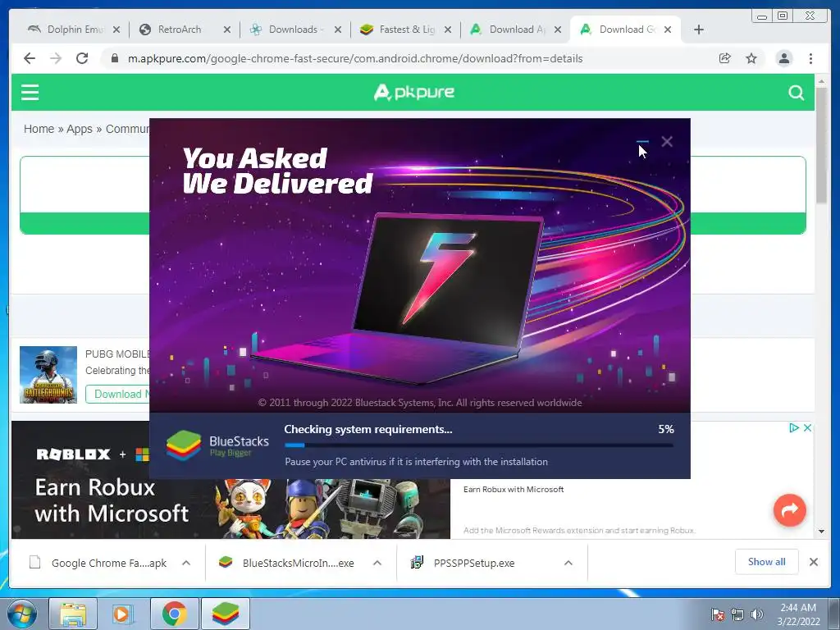
Task: Bookmark this page with the star icon
Action: (751, 58)
